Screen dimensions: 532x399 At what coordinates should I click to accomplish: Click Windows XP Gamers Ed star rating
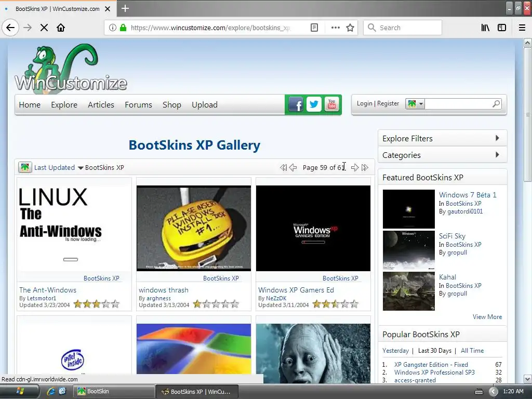(336, 304)
